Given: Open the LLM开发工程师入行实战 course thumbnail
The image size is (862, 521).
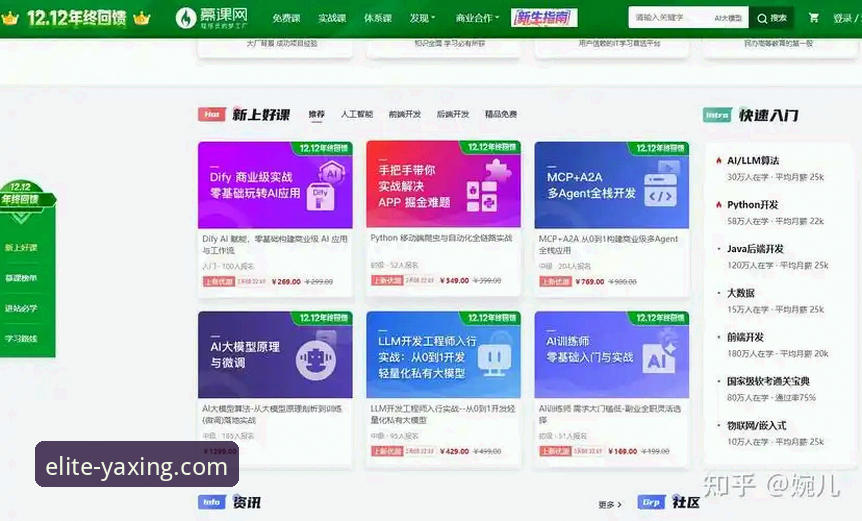Looking at the screenshot, I should coord(443,354).
